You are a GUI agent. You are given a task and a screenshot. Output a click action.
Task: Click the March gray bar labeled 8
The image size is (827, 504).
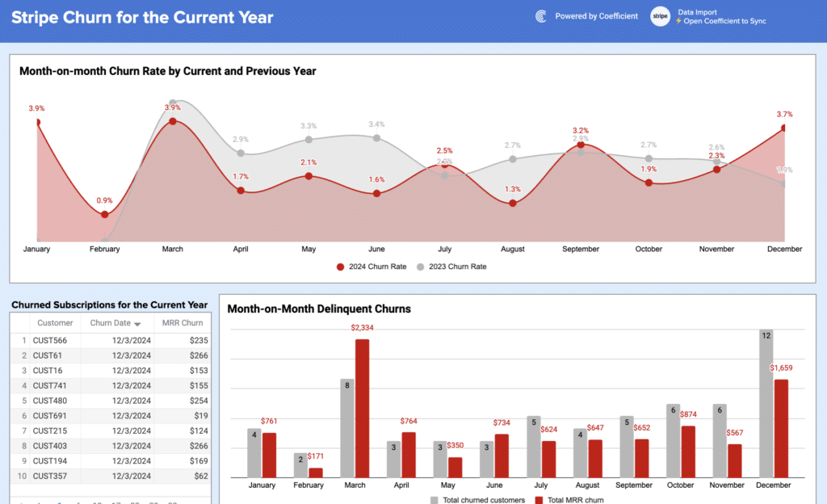tap(347, 429)
